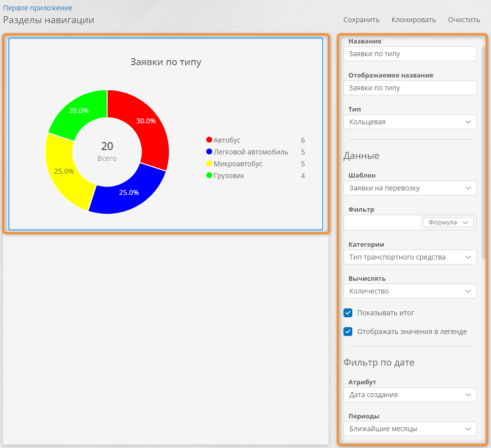Open the Первое приложение breadcrumb link
This screenshot has height=448, width=491.
[x=38, y=8]
